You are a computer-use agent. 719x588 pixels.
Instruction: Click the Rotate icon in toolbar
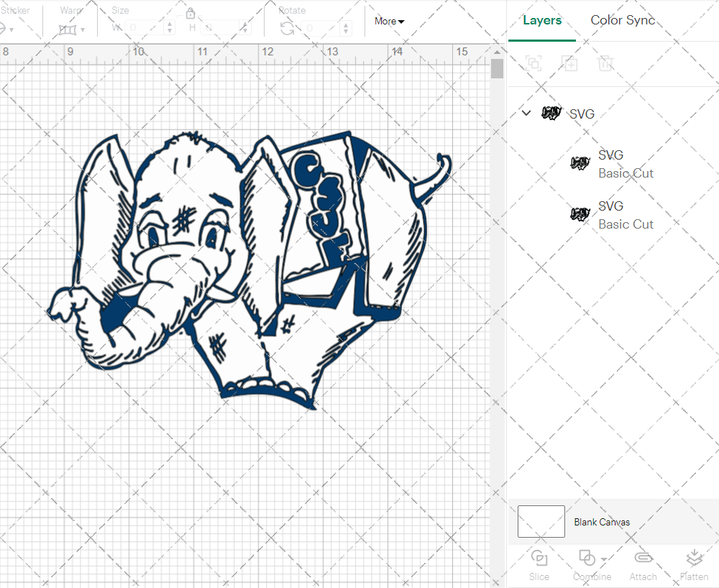287,28
